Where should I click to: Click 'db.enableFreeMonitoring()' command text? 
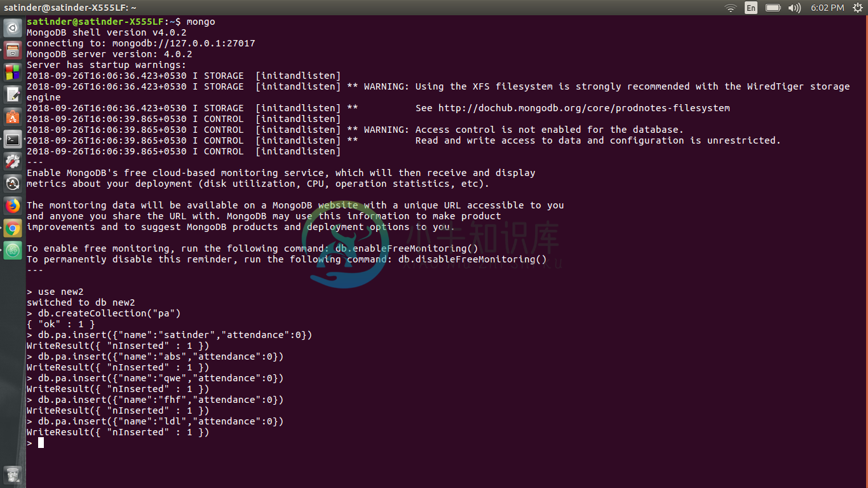pyautogui.click(x=407, y=248)
